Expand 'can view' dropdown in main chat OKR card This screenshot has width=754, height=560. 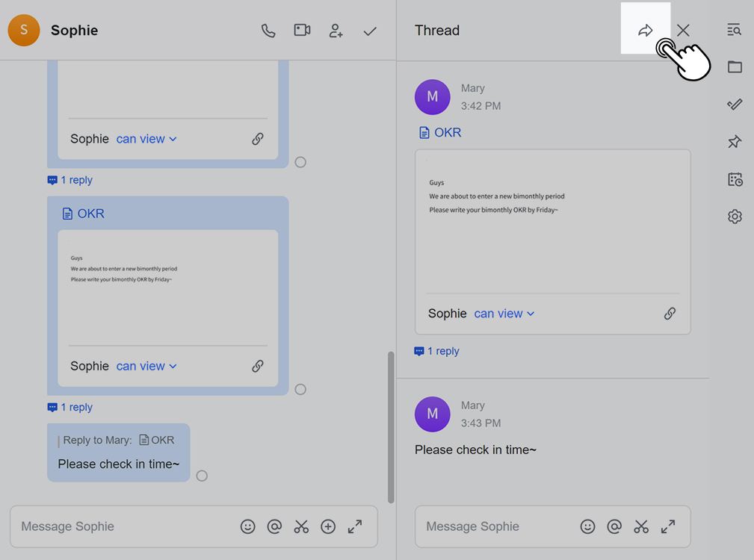pos(146,366)
